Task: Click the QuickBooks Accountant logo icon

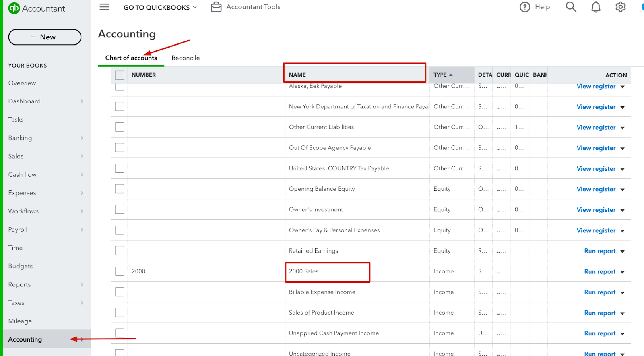Action: (x=14, y=8)
